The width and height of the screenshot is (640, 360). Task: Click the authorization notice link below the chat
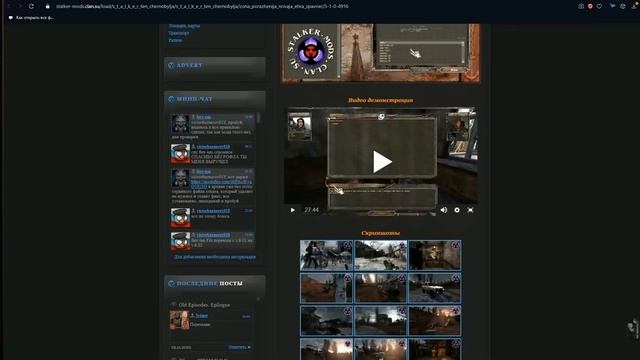(x=215, y=257)
